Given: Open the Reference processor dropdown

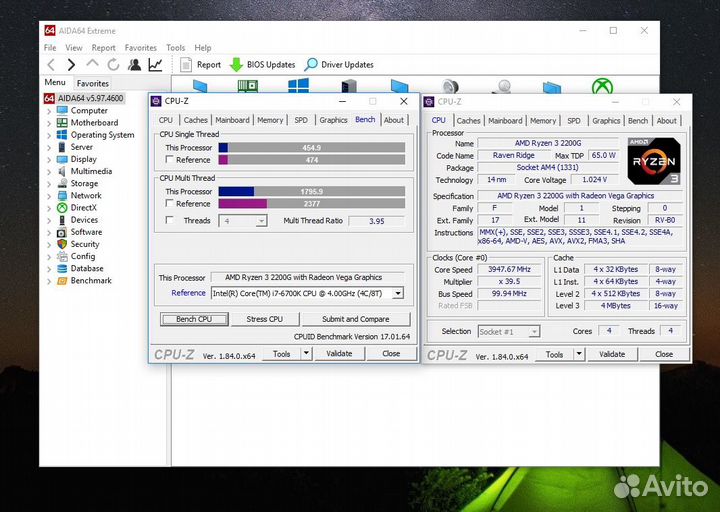Looking at the screenshot, I should point(398,293).
